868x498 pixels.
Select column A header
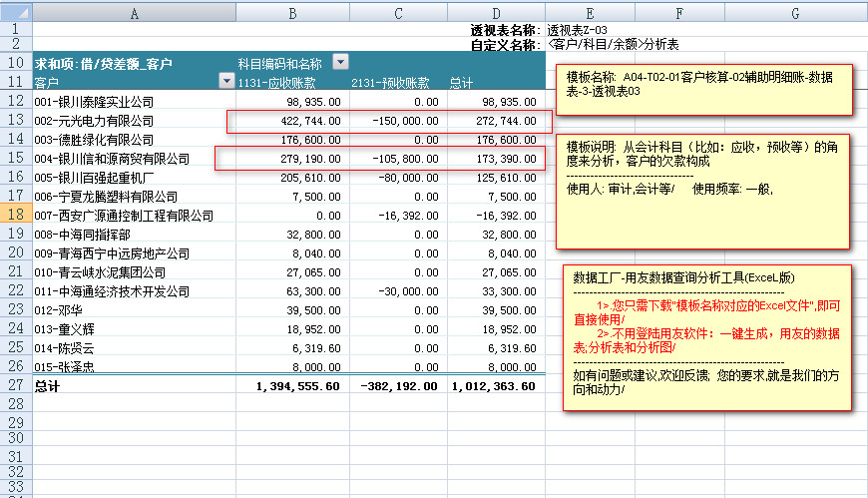tap(134, 13)
